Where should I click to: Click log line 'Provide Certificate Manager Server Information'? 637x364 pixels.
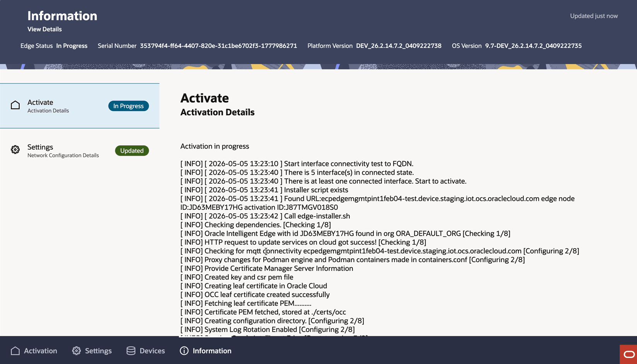point(267,269)
